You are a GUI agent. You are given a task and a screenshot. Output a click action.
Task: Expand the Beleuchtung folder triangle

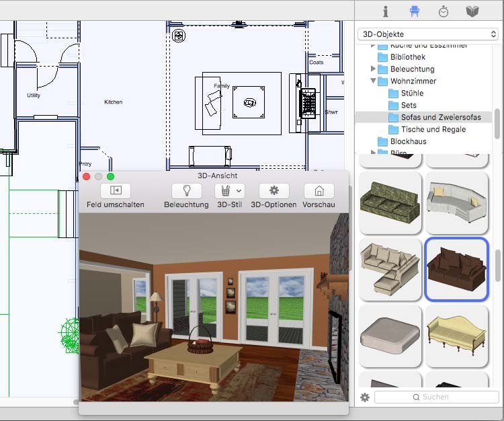pos(373,69)
